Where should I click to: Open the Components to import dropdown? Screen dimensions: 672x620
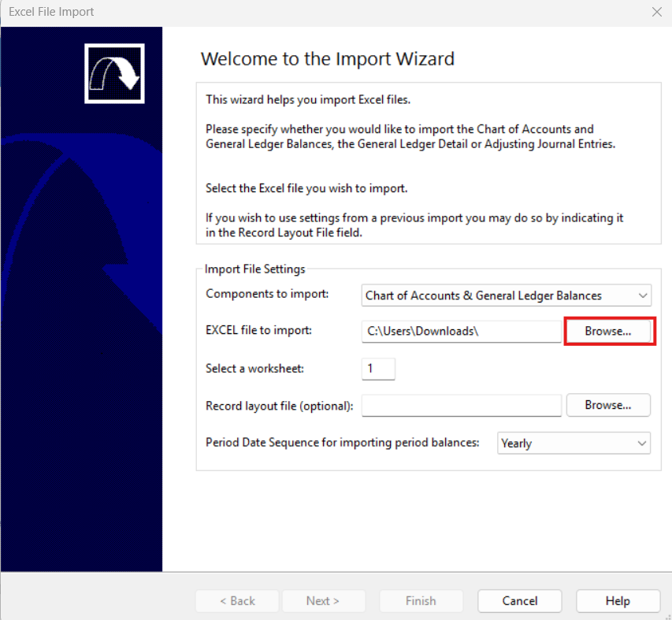[506, 295]
